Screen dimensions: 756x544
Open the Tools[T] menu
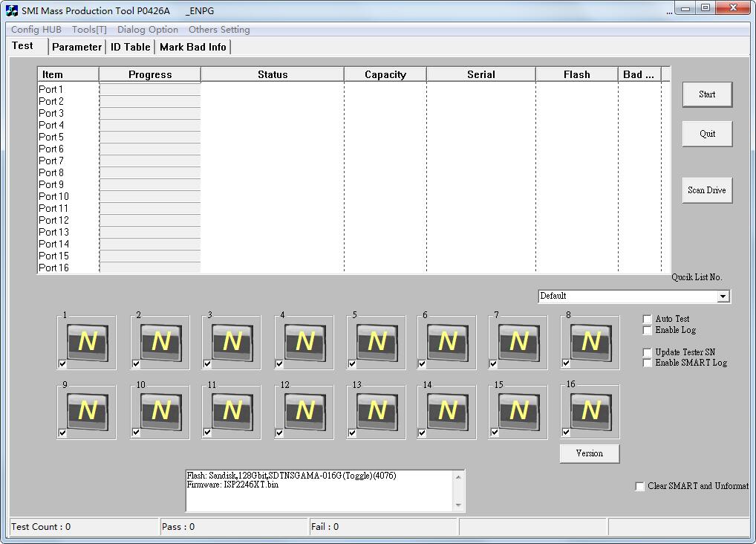pos(89,30)
